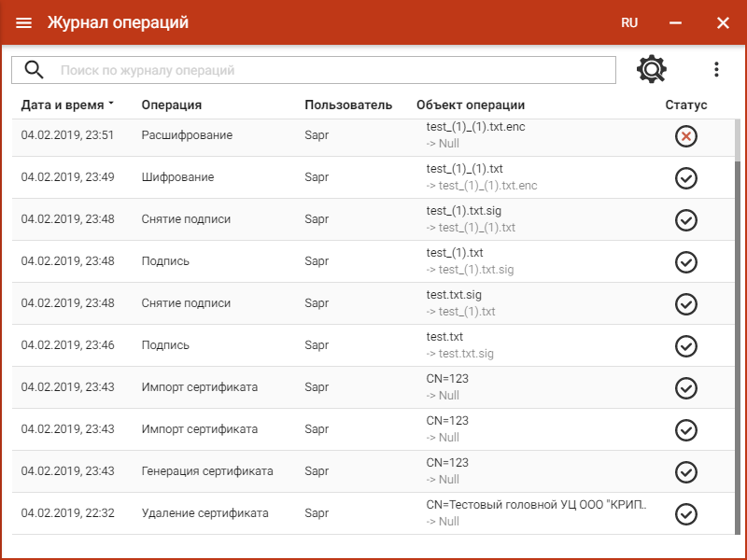Click the Пользователь column header

click(348, 105)
